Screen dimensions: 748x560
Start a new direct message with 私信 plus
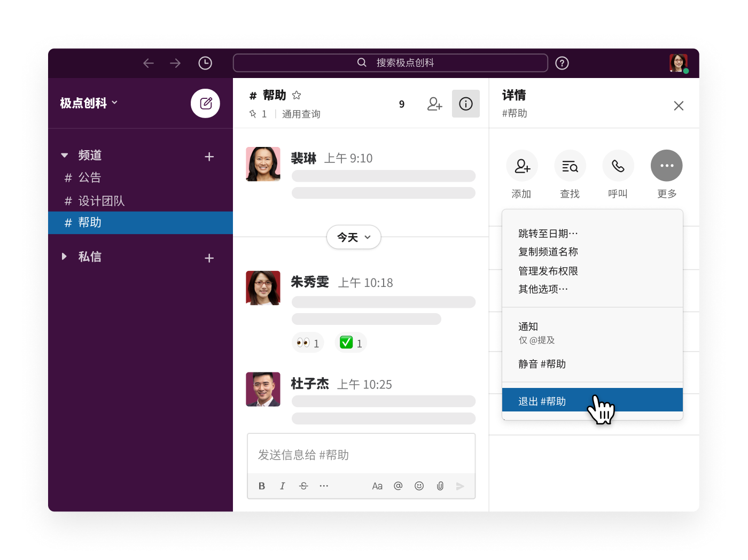[x=209, y=258]
